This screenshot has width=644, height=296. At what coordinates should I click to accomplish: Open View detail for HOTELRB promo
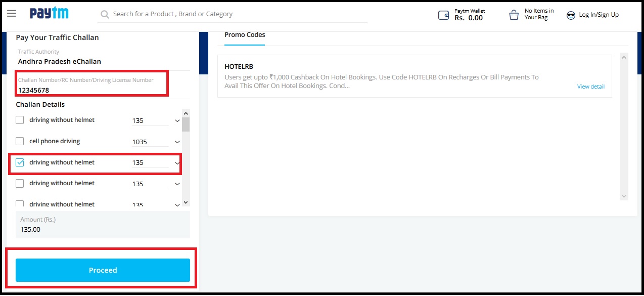(590, 87)
